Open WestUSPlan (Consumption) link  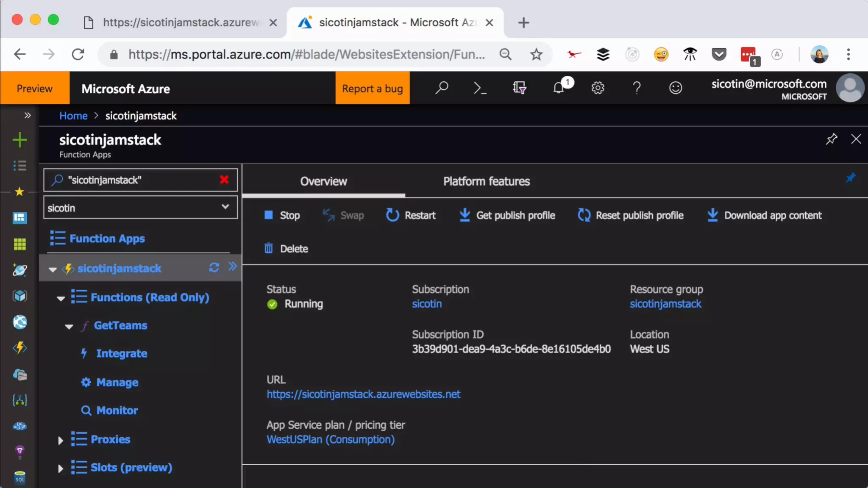coord(330,440)
